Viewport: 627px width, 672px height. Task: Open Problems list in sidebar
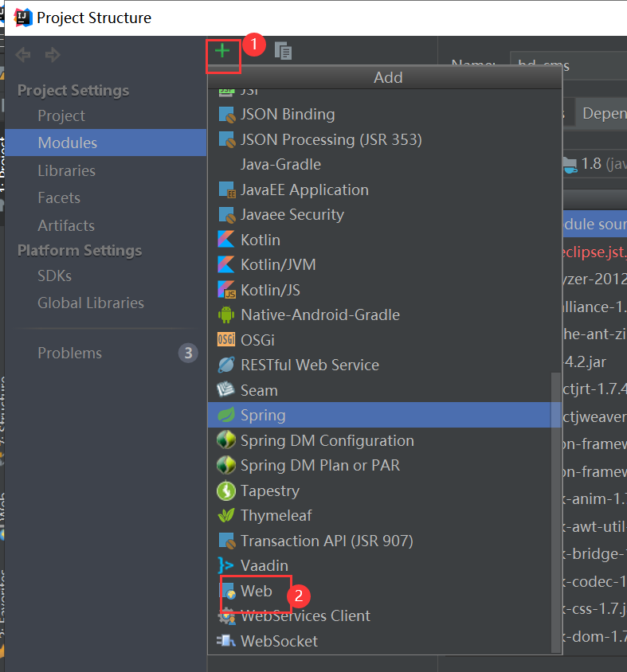[105, 354]
